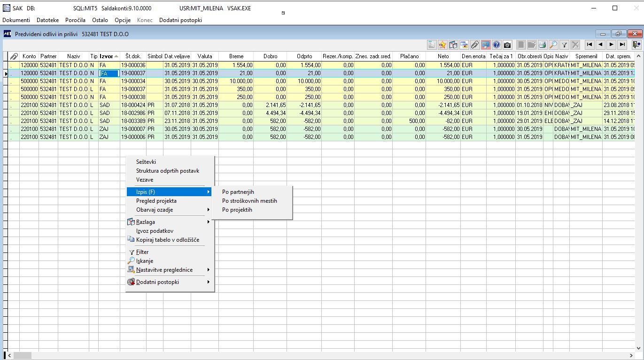Viewport: 644px width, 360px height.
Task: Click Plačano value 500,00 cell
Action: click(409, 121)
